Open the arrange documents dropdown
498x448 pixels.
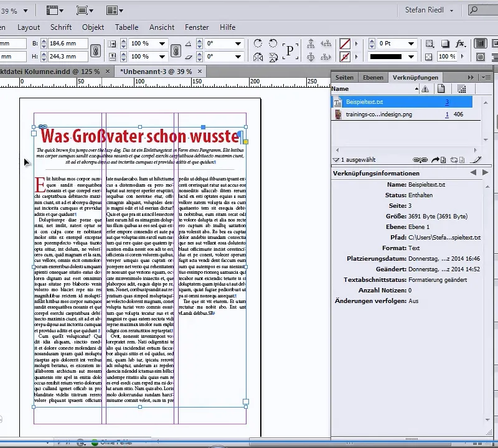click(115, 11)
